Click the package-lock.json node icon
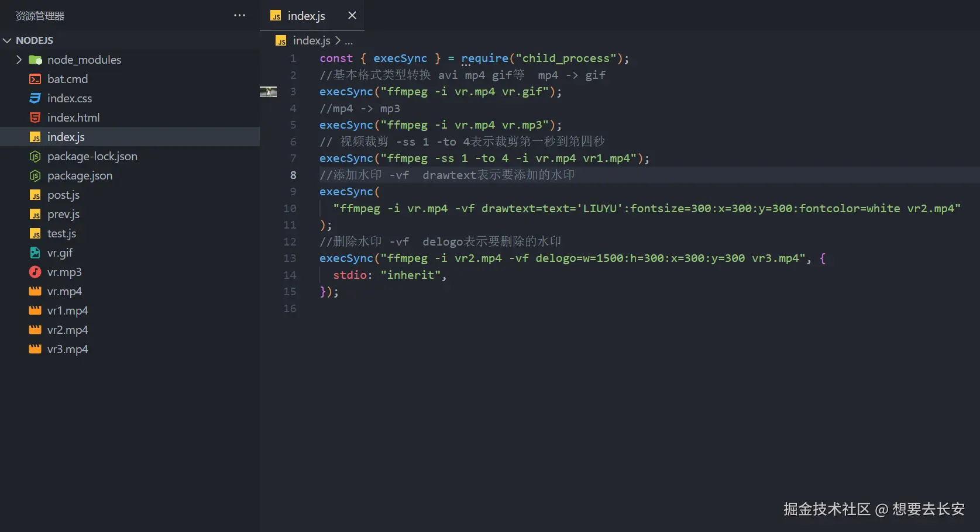 point(35,156)
